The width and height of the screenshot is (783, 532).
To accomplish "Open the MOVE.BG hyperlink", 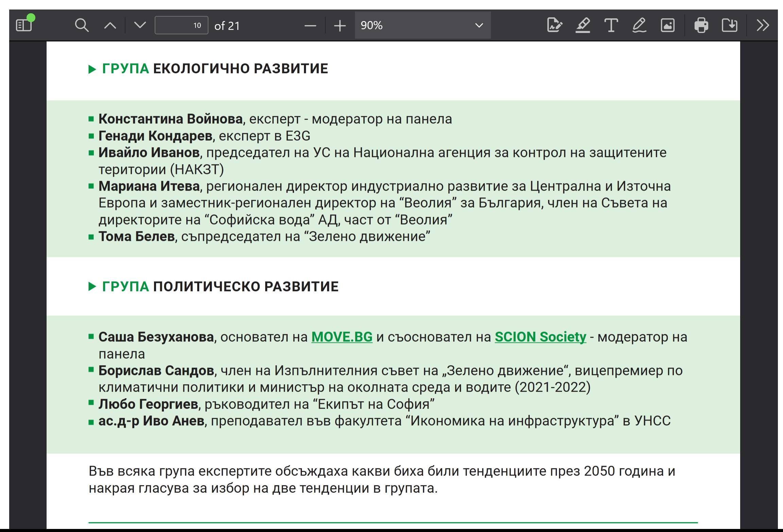I will [x=342, y=337].
